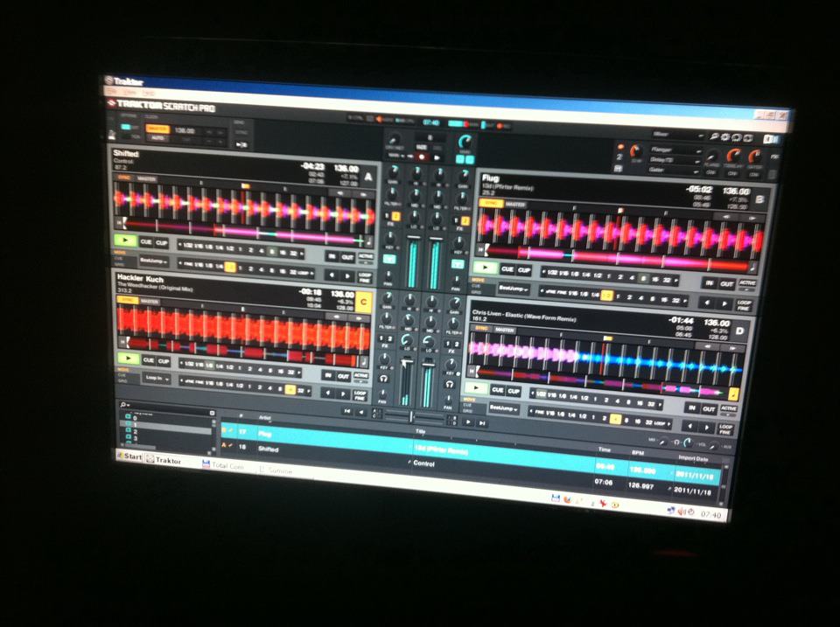Set loop IN point on Deck D
Viewport: 840px width, 627px height.
click(691, 408)
